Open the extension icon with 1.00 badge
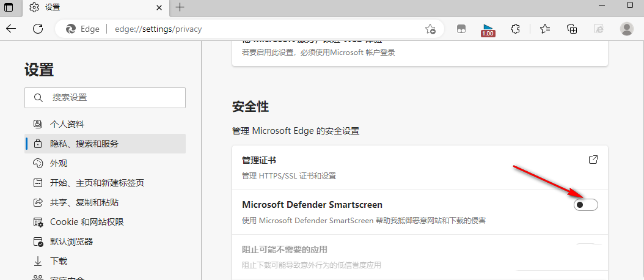The width and height of the screenshot is (644, 280). tap(488, 29)
